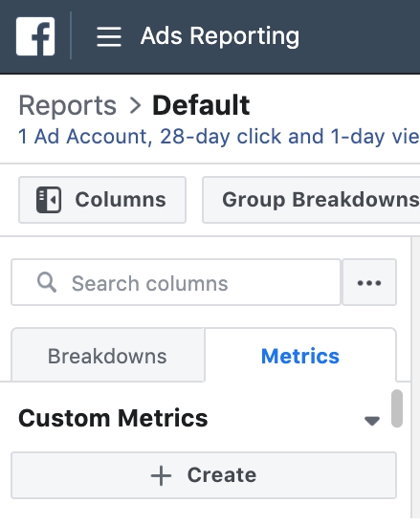Click in the Search columns field
Screen dimensions: 420x525
pos(176,282)
